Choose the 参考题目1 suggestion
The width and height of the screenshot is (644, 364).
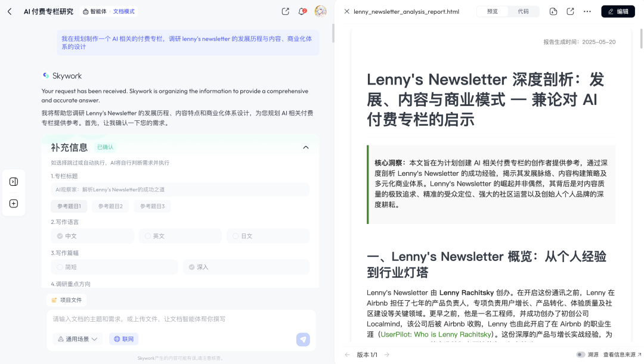pos(69,206)
